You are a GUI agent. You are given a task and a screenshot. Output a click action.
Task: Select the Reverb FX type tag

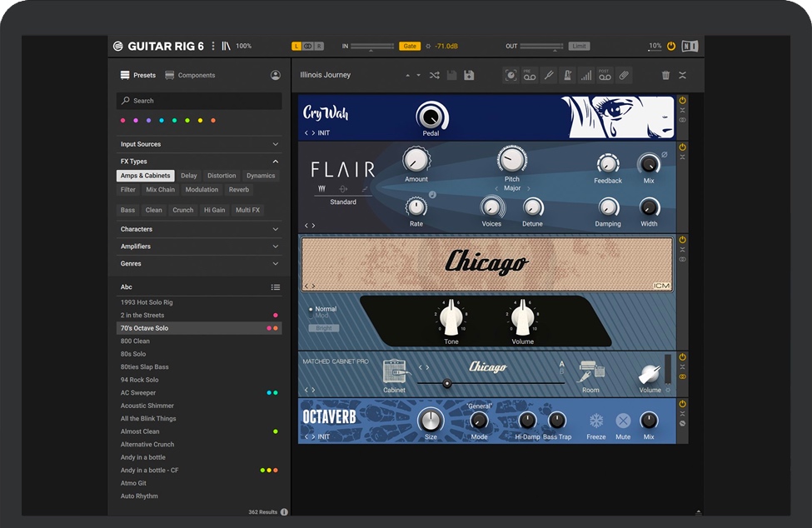point(239,190)
